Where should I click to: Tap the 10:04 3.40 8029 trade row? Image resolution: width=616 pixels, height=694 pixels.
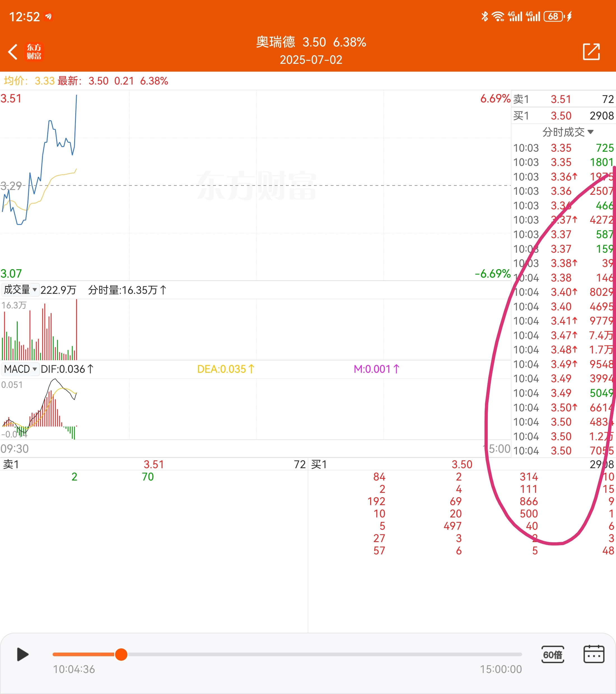[564, 292]
